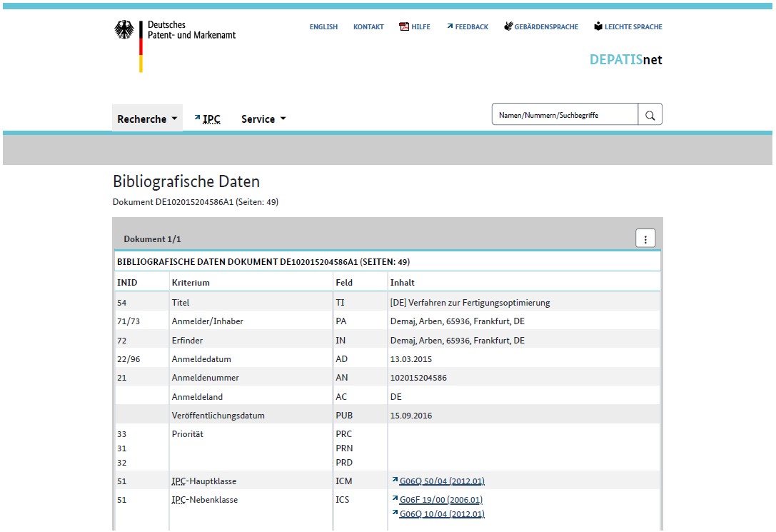Open the three-dot document options menu
This screenshot has height=532, width=776.
(x=645, y=239)
